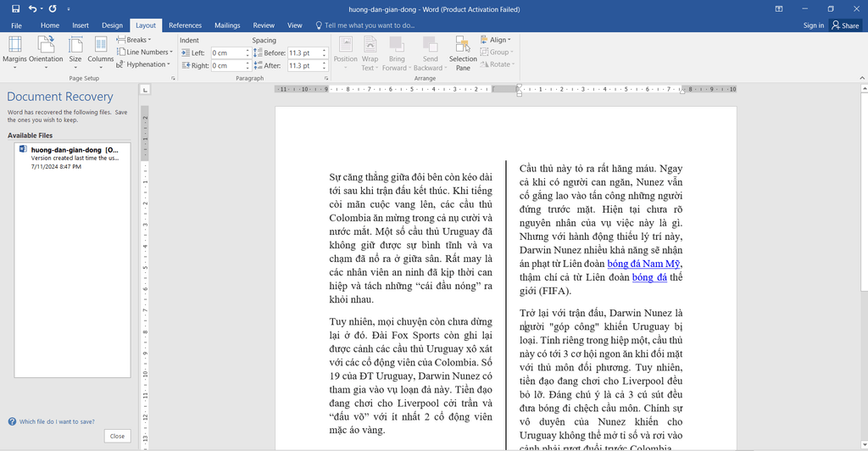
Task: Click Sign in link
Action: pyautogui.click(x=813, y=25)
